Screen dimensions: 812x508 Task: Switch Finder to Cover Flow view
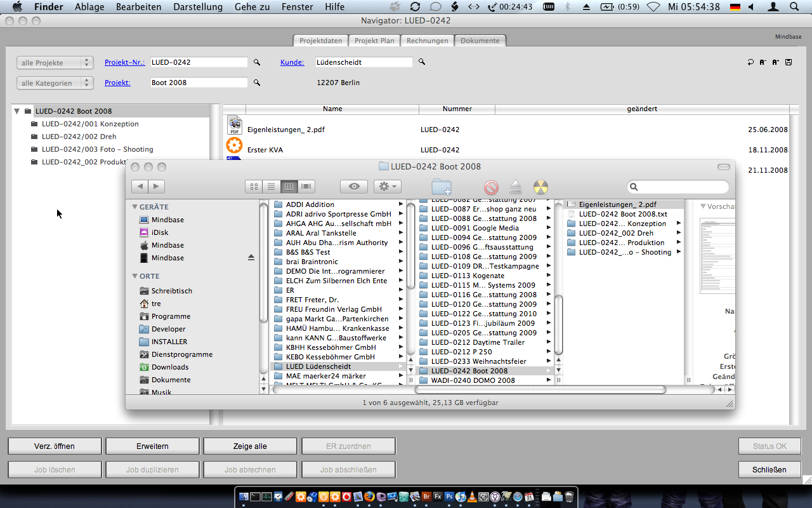point(306,187)
